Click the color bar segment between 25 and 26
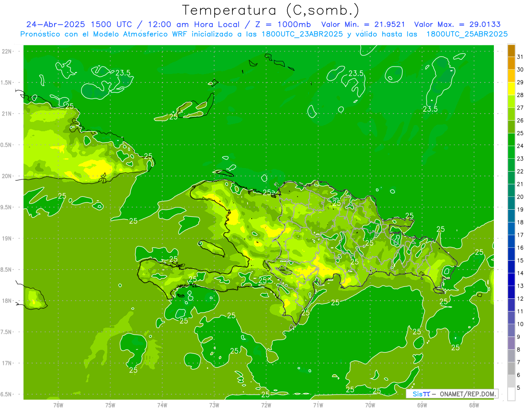 tap(511, 127)
